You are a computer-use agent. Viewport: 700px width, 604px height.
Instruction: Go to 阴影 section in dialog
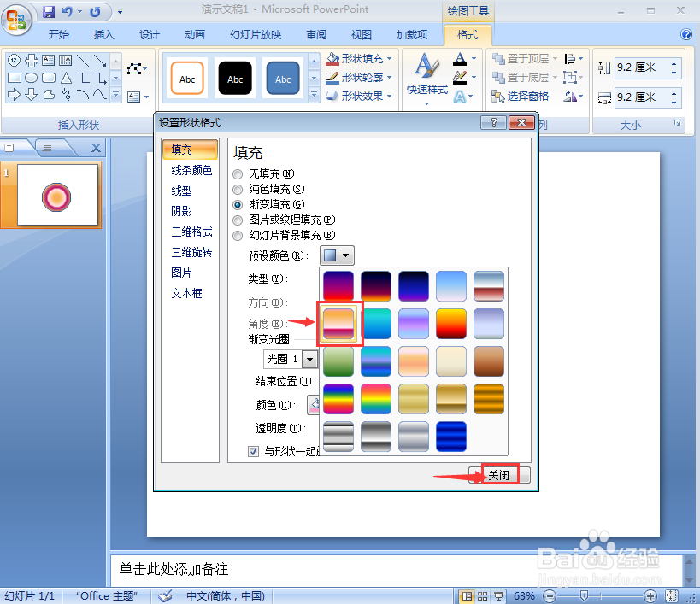pos(182,211)
